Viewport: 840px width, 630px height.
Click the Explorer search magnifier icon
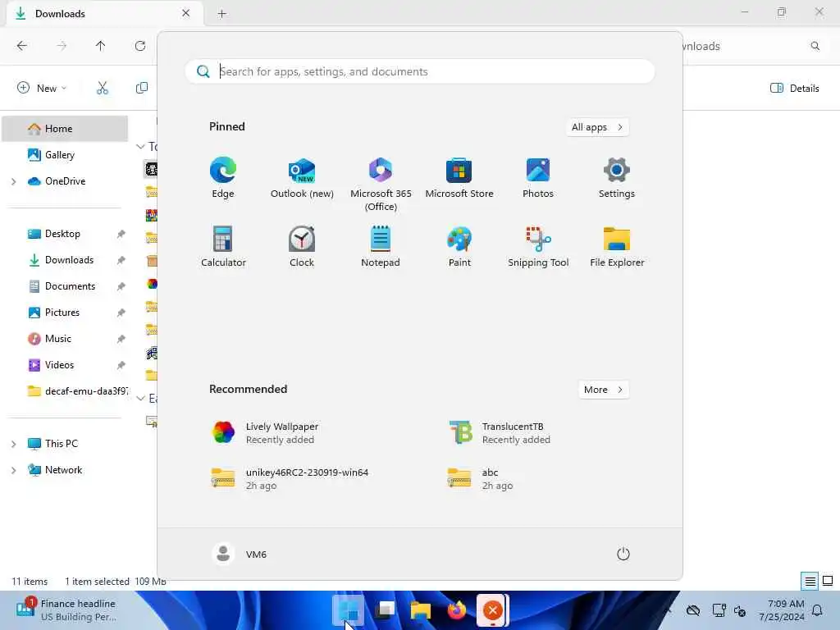point(815,46)
